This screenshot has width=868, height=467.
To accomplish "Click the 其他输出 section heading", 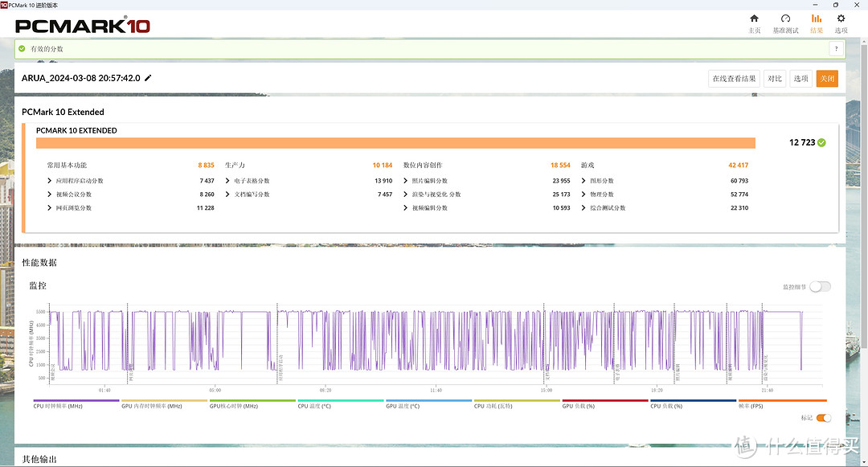I will tap(39, 459).
